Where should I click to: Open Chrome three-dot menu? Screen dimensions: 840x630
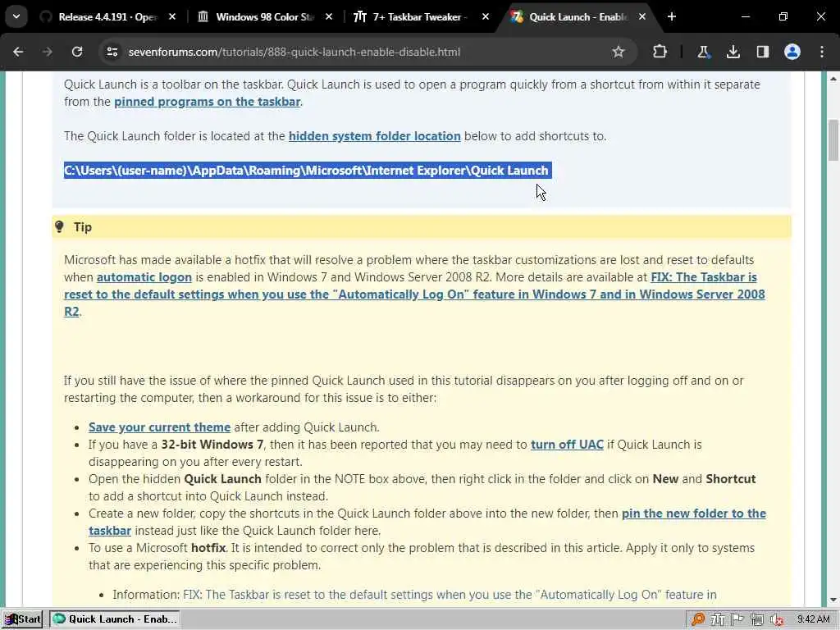[822, 52]
